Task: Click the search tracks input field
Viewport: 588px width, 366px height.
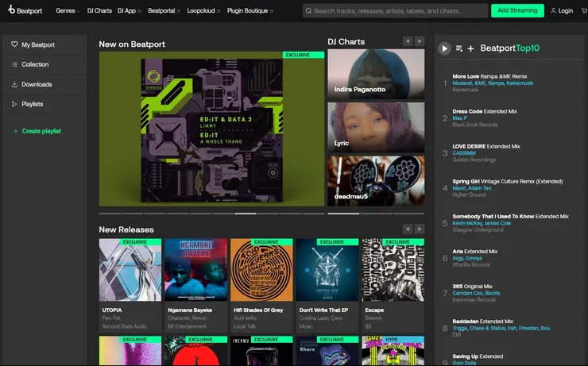Action: [x=395, y=11]
